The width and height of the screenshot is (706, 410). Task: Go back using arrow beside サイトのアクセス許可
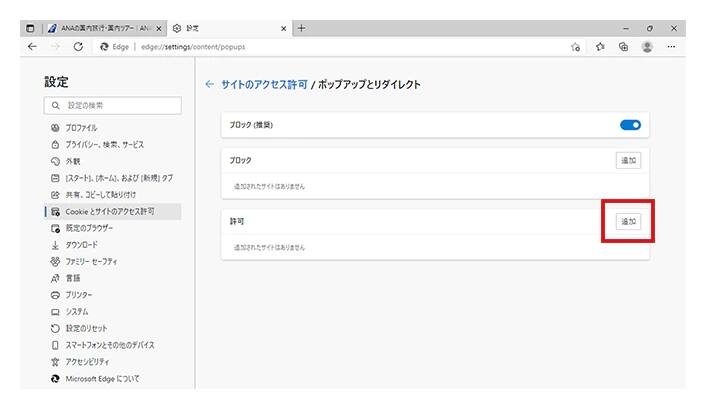(209, 85)
